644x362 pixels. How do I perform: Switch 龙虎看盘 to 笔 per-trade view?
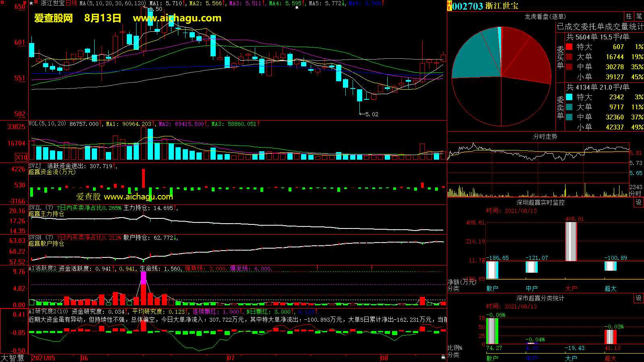point(639,16)
